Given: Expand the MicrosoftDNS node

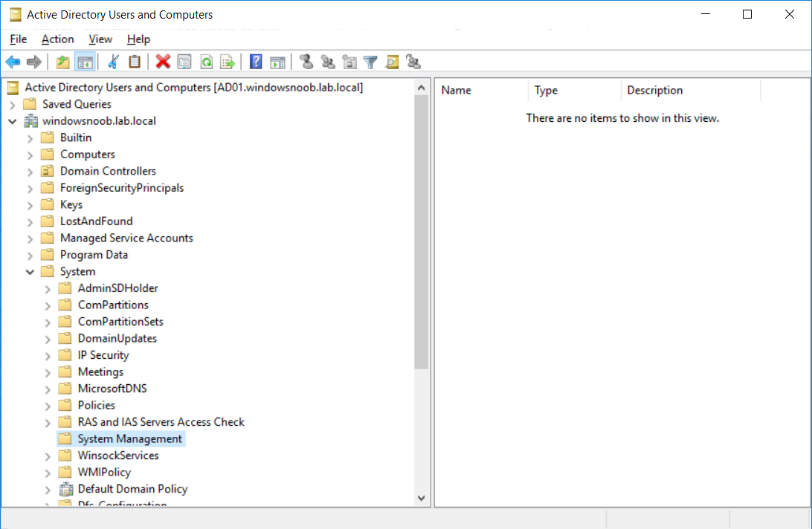Looking at the screenshot, I should pos(48,390).
